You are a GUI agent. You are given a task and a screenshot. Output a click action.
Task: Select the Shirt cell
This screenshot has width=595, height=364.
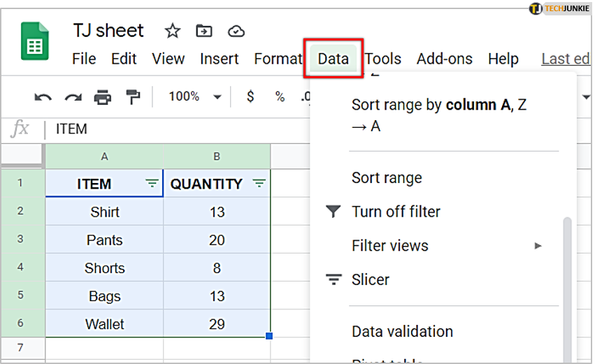(104, 212)
